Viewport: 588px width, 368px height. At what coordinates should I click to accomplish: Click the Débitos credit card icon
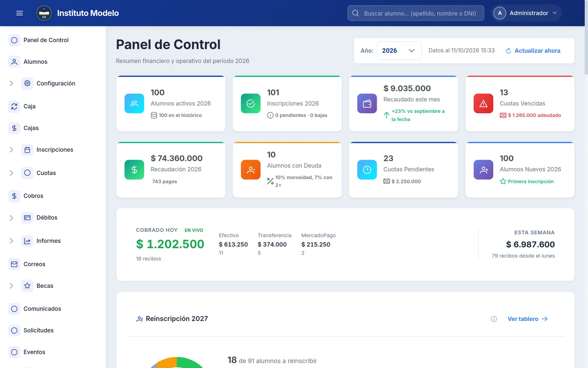[x=27, y=218]
